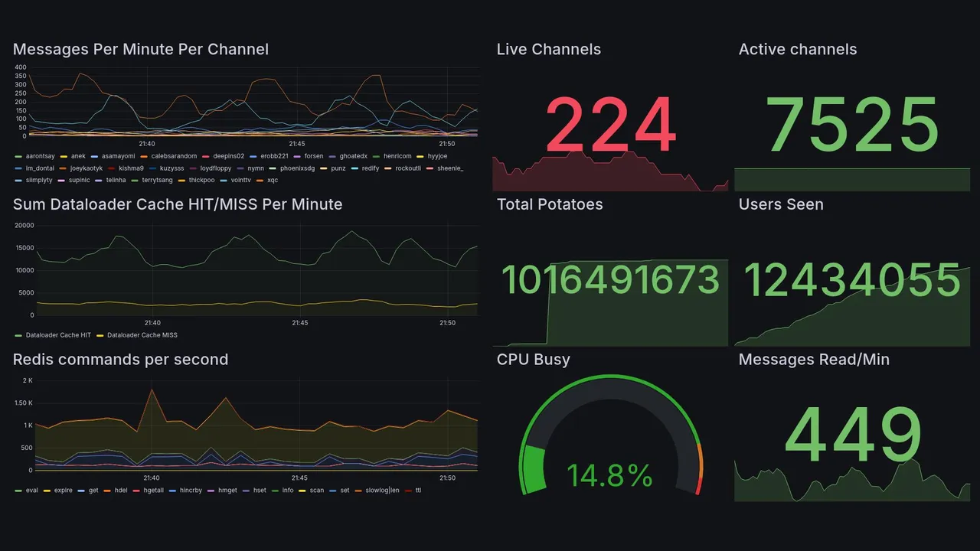
Task: Select the terrytsang legend entry
Action: click(x=157, y=181)
